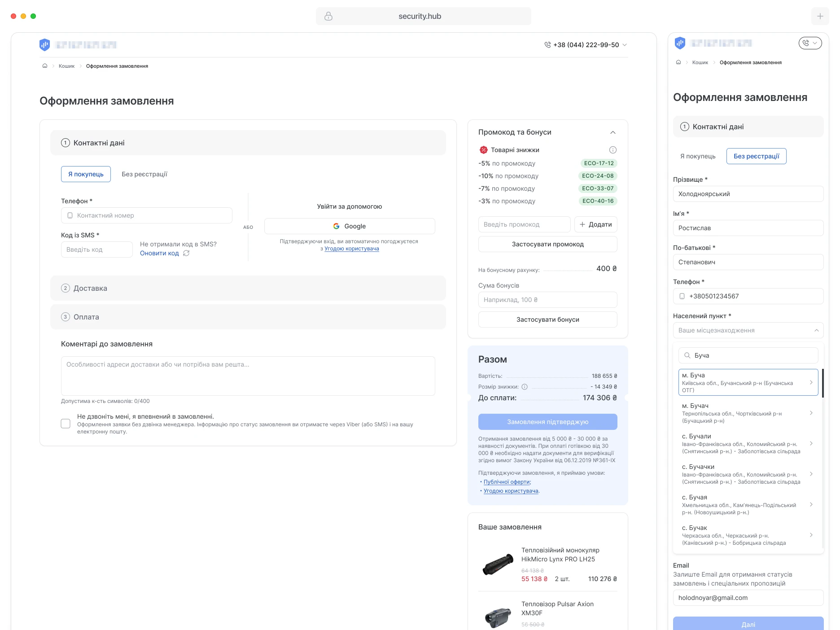Select с. Бучачки option in city list

pyautogui.click(x=748, y=474)
